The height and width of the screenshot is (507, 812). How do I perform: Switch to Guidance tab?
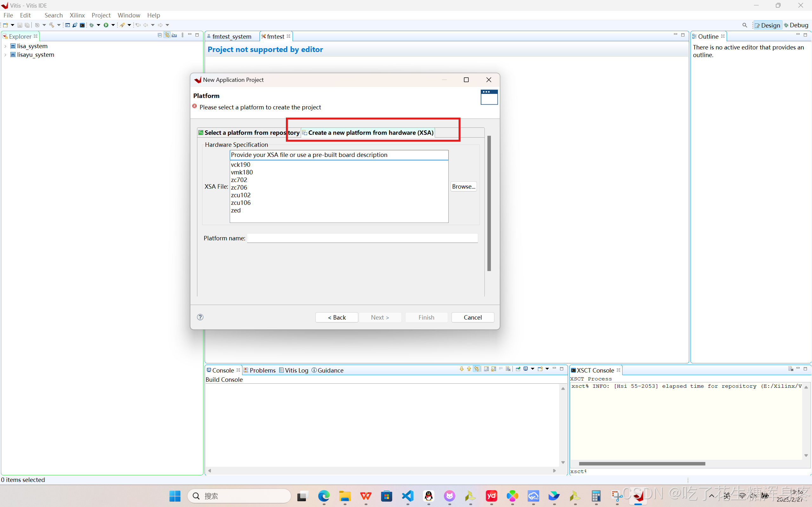[327, 370]
